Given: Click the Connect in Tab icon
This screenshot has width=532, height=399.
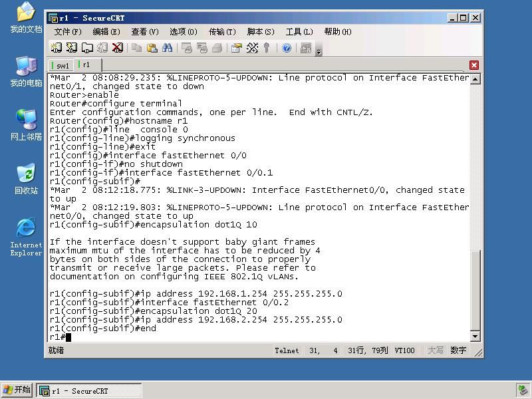Looking at the screenshot, I should pos(87,48).
